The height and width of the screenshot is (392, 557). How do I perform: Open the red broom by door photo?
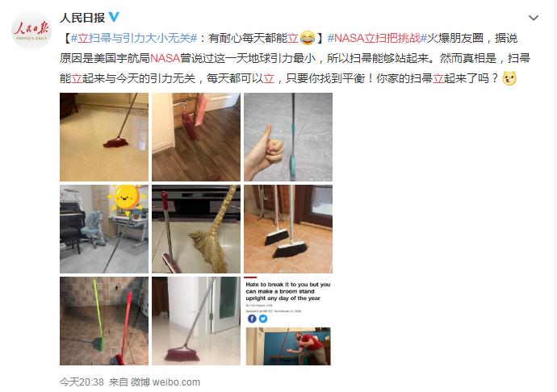(x=196, y=321)
